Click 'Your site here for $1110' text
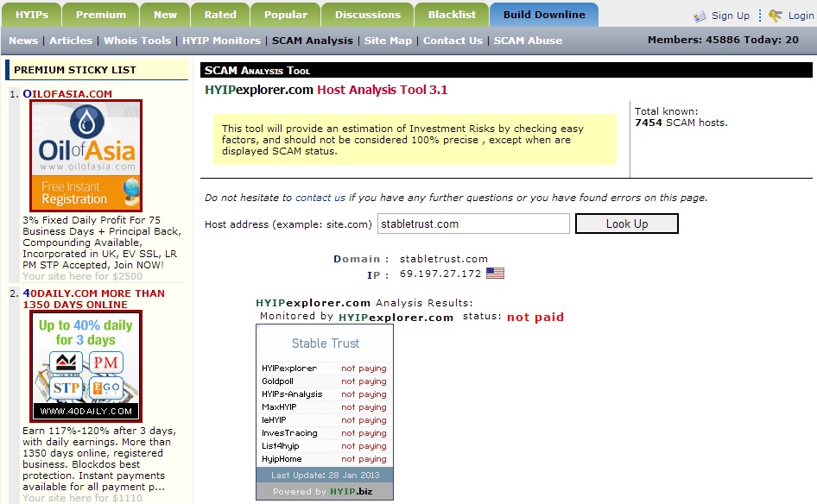Viewport: 817px width, 504px height. click(x=82, y=498)
